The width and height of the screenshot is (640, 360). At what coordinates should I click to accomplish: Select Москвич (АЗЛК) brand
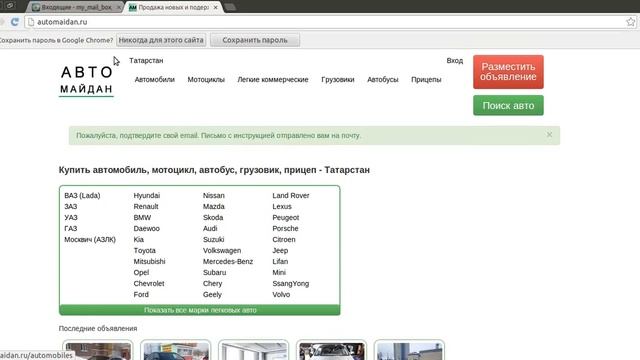point(90,240)
